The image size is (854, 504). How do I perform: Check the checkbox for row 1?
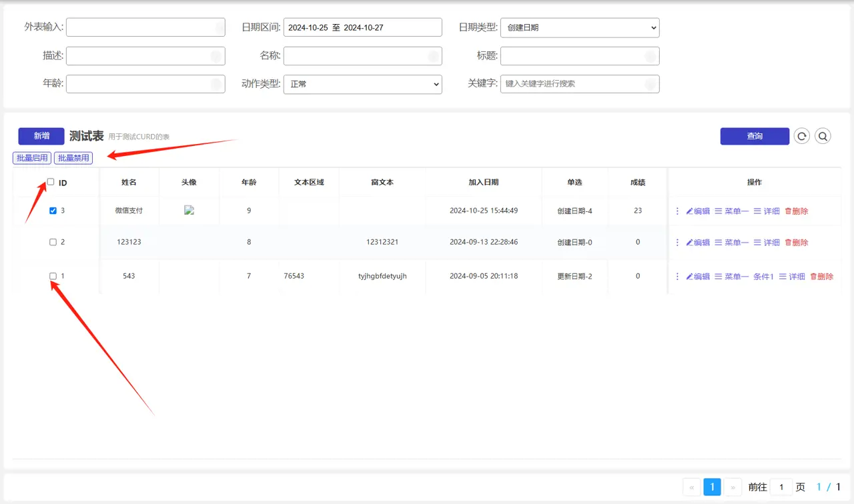(53, 275)
